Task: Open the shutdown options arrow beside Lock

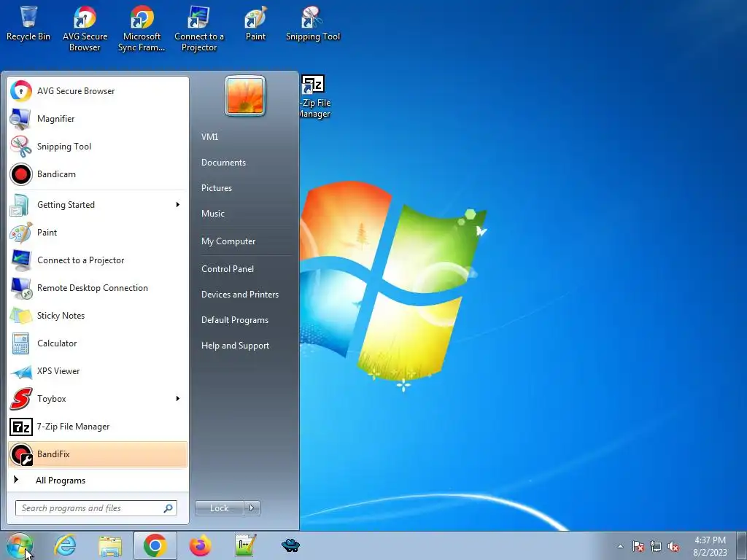Action: click(x=252, y=508)
